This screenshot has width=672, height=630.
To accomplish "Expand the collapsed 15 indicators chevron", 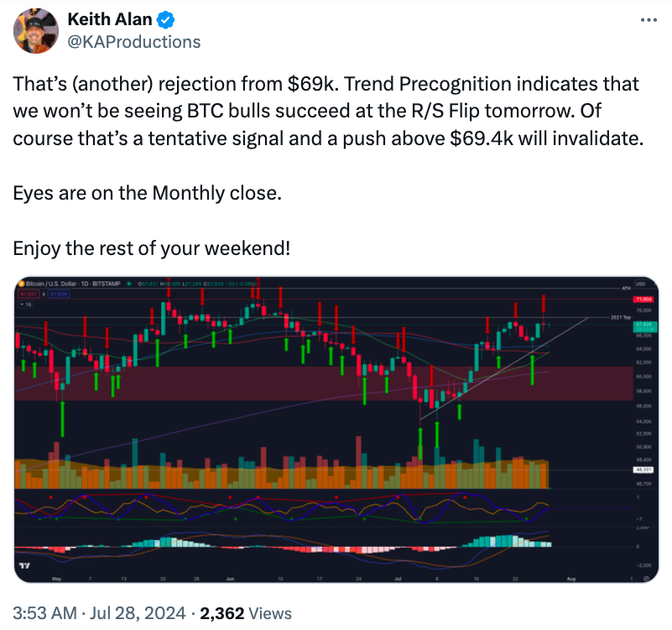I will 26,305.
